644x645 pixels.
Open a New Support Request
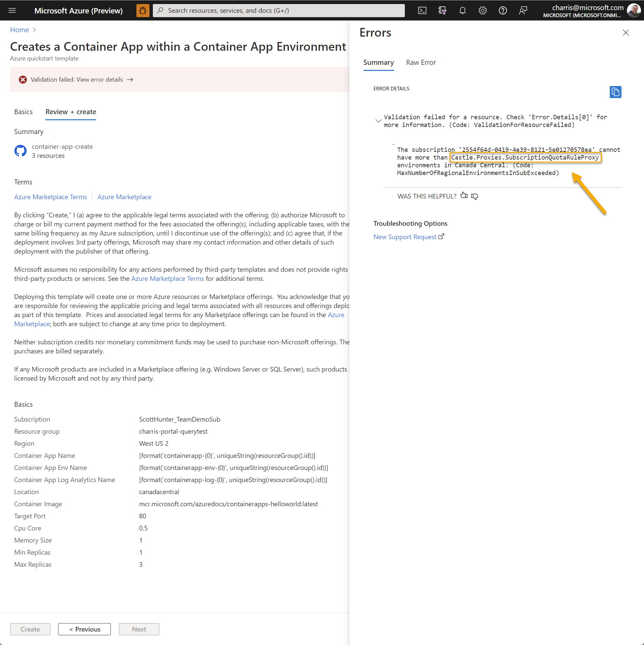point(405,236)
